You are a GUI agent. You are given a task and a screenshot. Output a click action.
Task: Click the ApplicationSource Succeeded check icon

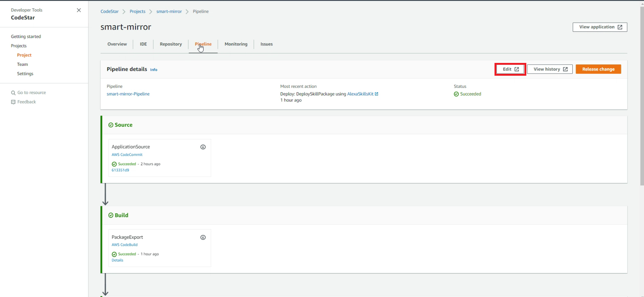(114, 164)
